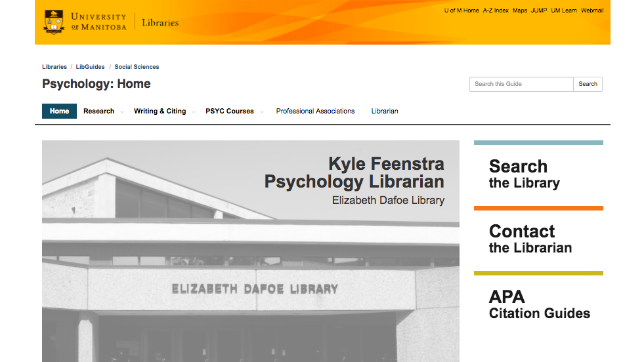This screenshot has width=644, height=362.
Task: Follow the LibGuides breadcrumb link
Action: click(90, 66)
